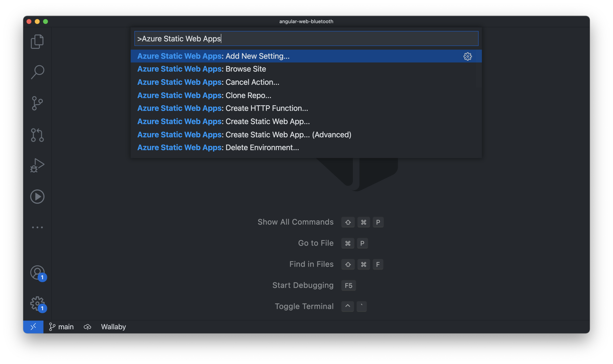Select the Create HTTP Function... command
Screen dimensions: 613x364
click(x=223, y=108)
